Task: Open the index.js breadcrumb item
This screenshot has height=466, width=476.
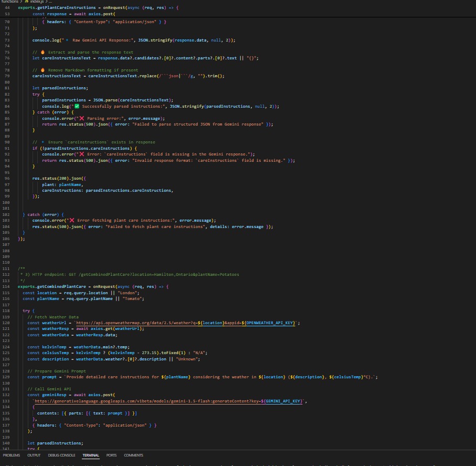Action: pyautogui.click(x=37, y=2)
